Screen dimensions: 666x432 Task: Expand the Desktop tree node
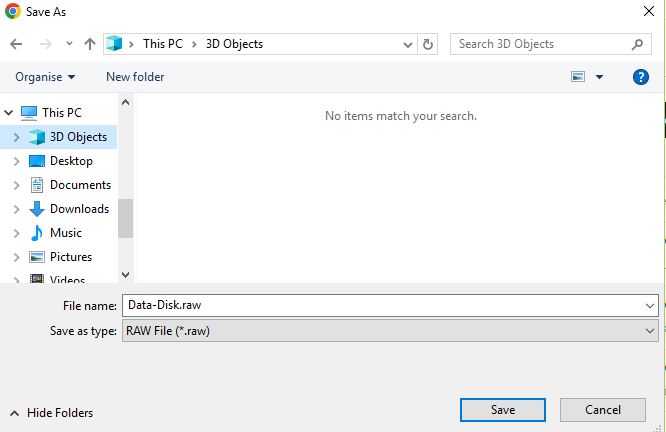point(16,161)
